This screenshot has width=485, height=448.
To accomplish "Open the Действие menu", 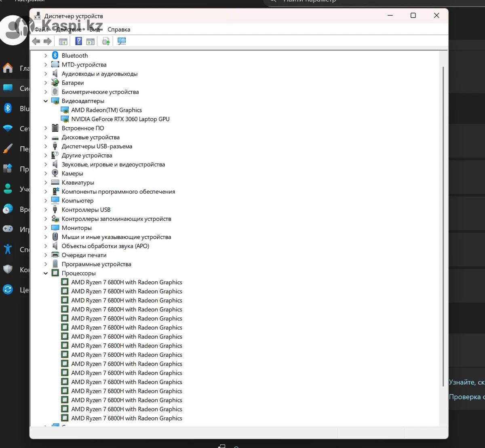I will [69, 29].
